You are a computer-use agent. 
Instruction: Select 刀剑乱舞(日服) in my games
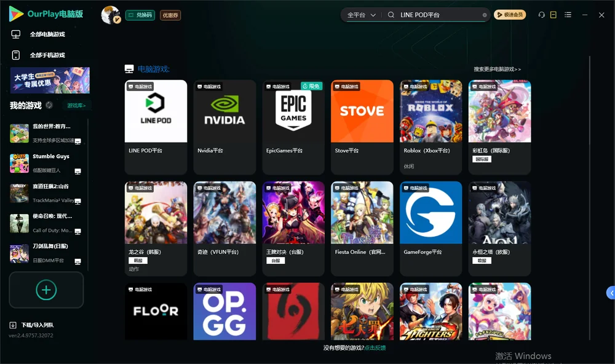point(46,253)
